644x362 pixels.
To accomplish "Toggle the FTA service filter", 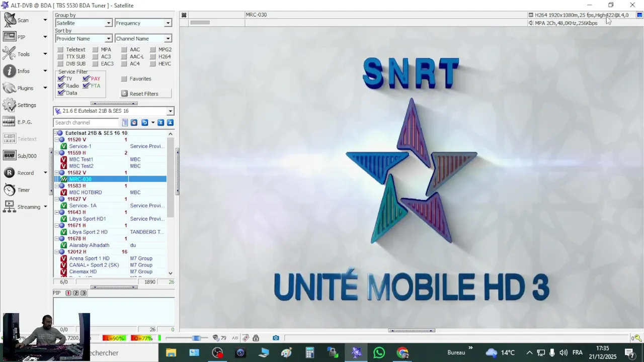I will 86,86.
